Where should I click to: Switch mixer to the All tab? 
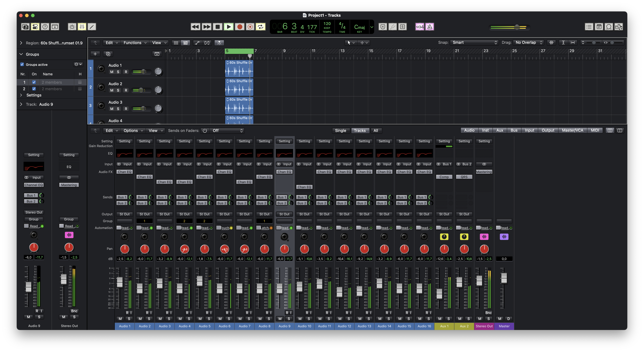point(376,131)
